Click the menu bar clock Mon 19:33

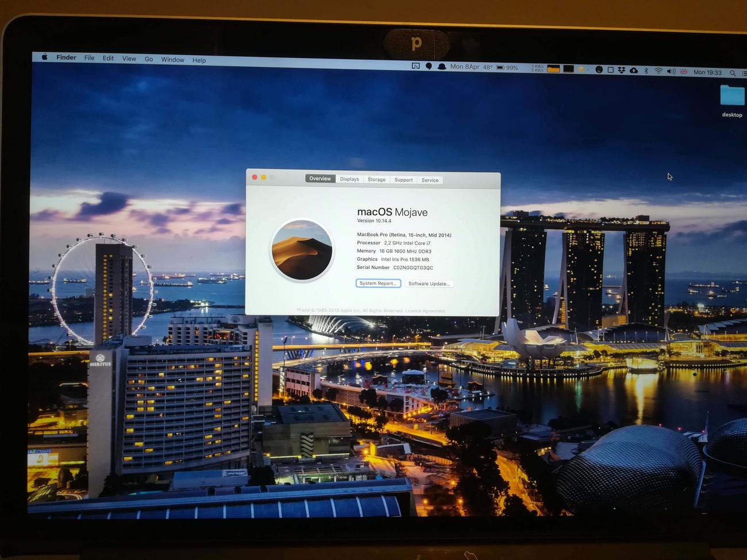[x=707, y=72]
